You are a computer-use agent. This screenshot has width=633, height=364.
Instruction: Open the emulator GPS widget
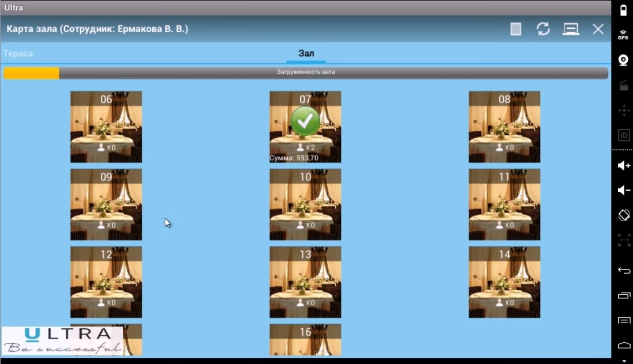click(623, 35)
